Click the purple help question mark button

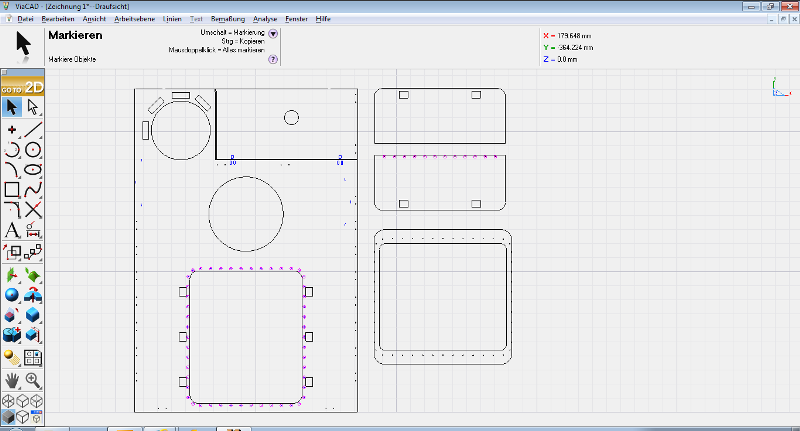(273, 60)
